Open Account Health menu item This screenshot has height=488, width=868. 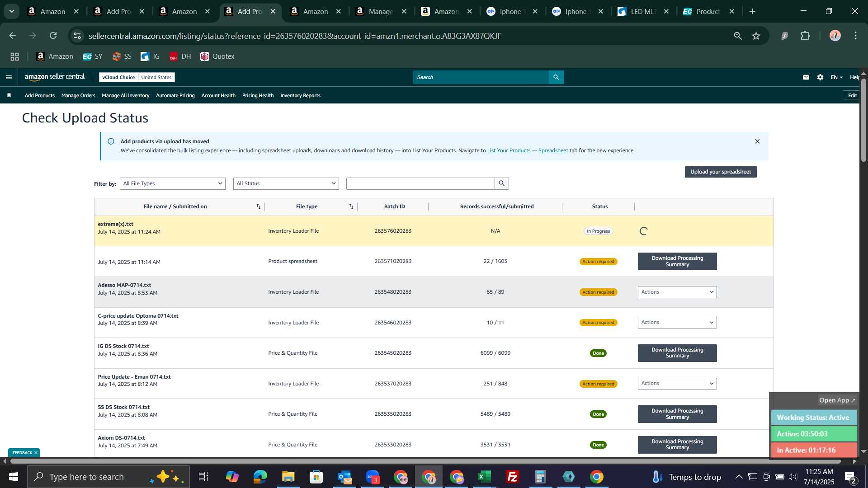pyautogui.click(x=218, y=95)
